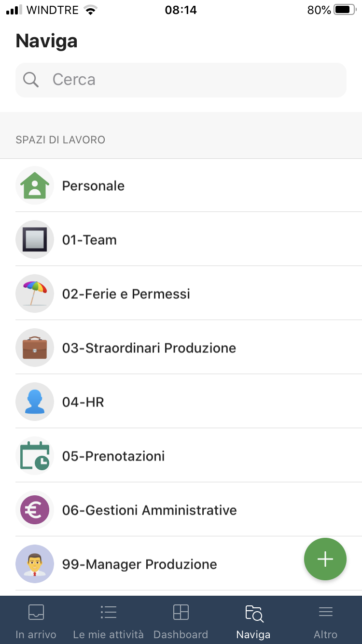
Task: Open Le mie attività tab
Action: [x=109, y=620]
